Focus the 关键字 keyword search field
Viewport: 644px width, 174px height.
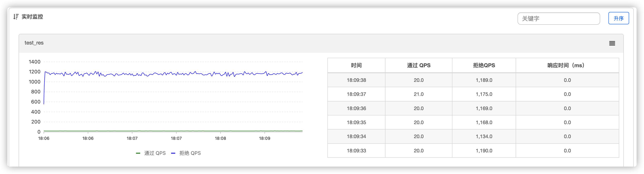click(558, 18)
